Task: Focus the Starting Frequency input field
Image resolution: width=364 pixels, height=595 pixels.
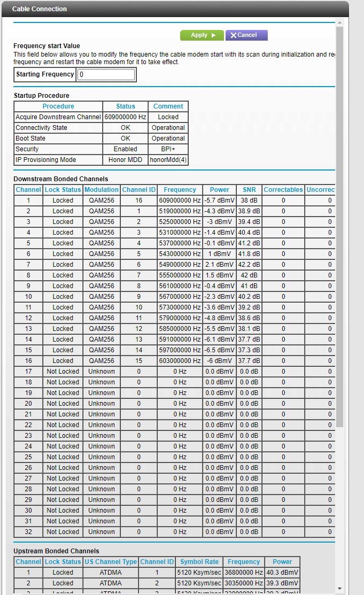Action: click(106, 75)
